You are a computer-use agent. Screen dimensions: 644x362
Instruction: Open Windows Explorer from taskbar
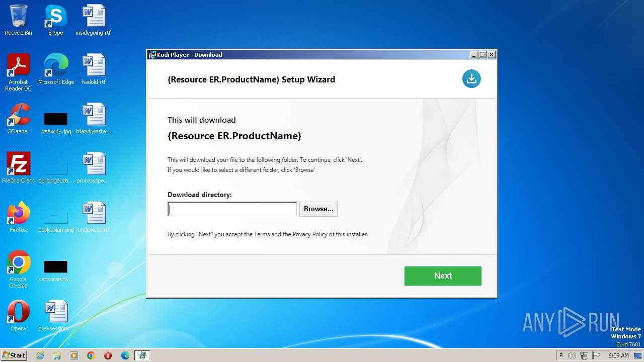(x=57, y=355)
